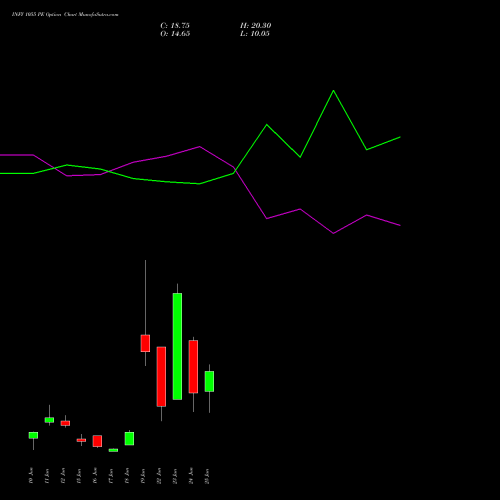This screenshot has width=500, height=500.
Task: Select the red candle for 16 Jan
Action: pos(97,441)
